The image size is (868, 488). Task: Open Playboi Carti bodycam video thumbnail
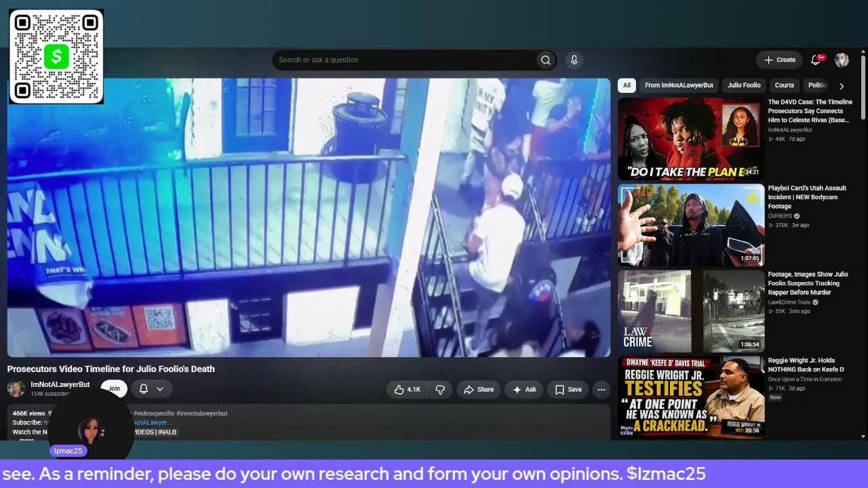pyautogui.click(x=691, y=225)
